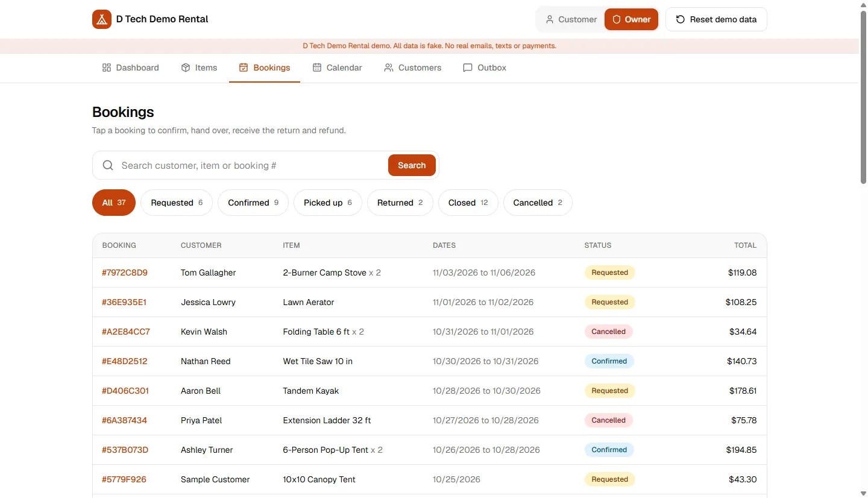The width and height of the screenshot is (868, 498).
Task: Click the Calendar tab icon
Action: (317, 68)
